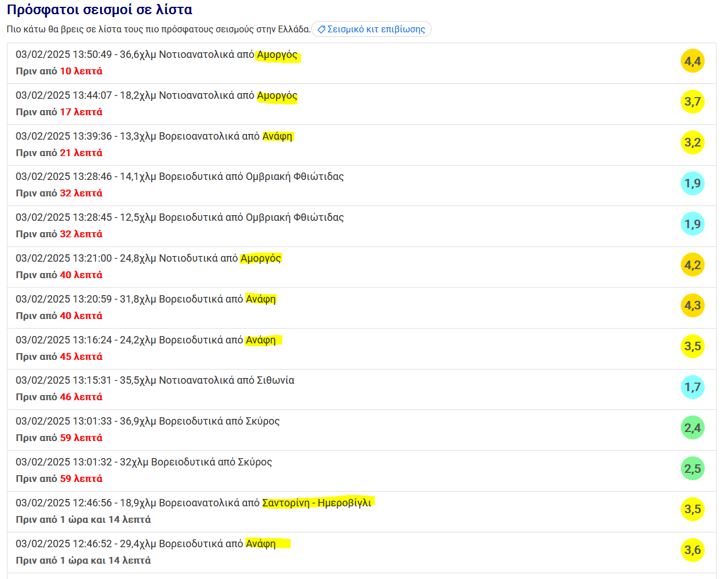The image size is (728, 579).
Task: Click the Πριν από 17 λεπτά timestamp
Action: tap(59, 112)
